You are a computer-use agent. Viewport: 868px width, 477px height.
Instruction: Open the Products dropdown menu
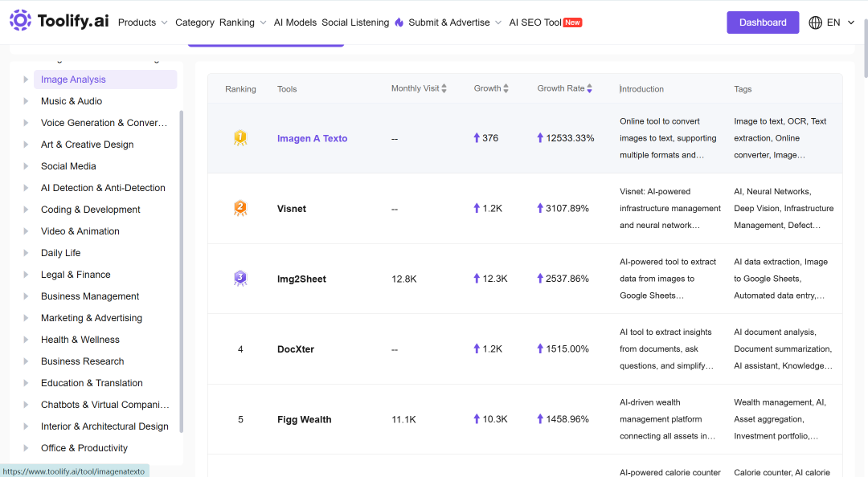(x=143, y=22)
